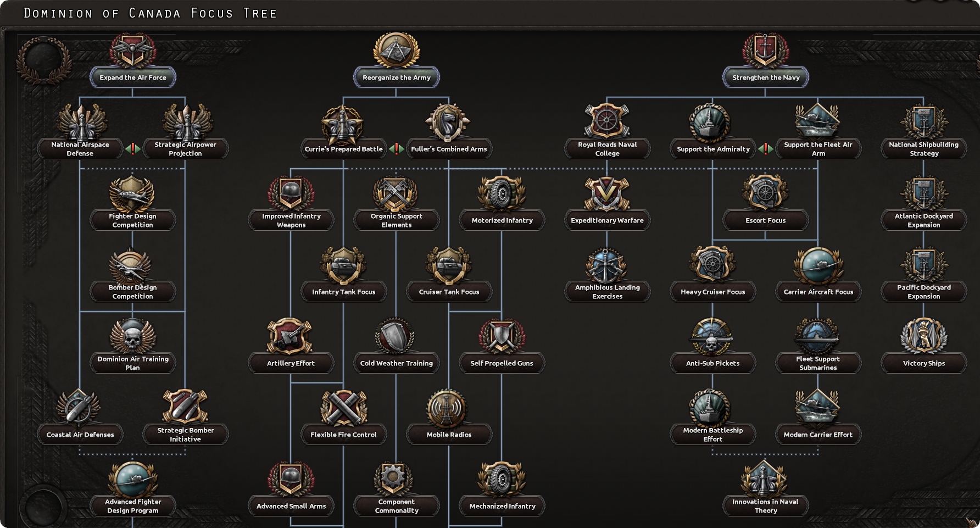The image size is (980, 528).
Task: Choose the Strategic Bomber Initiative bombs icon
Action: click(x=185, y=407)
